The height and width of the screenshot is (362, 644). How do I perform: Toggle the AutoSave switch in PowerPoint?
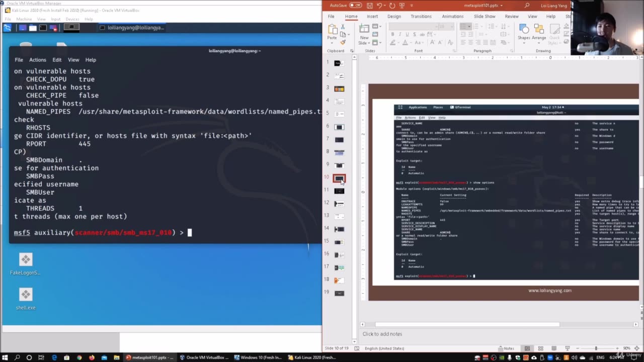(356, 6)
